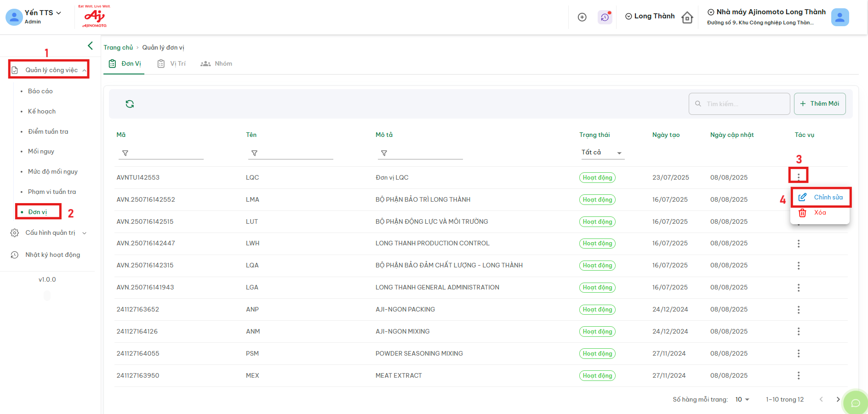Click Hoạt động badge in LQC row
This screenshot has height=414, width=868.
[597, 177]
